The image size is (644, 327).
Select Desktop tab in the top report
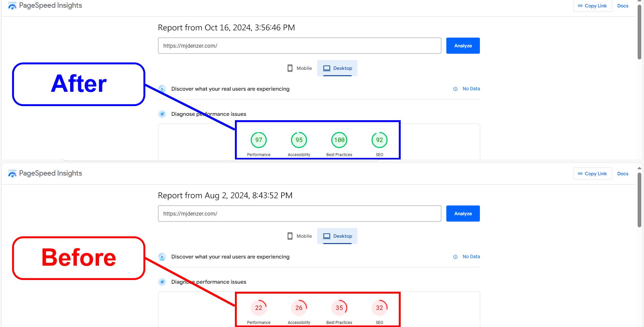(337, 68)
